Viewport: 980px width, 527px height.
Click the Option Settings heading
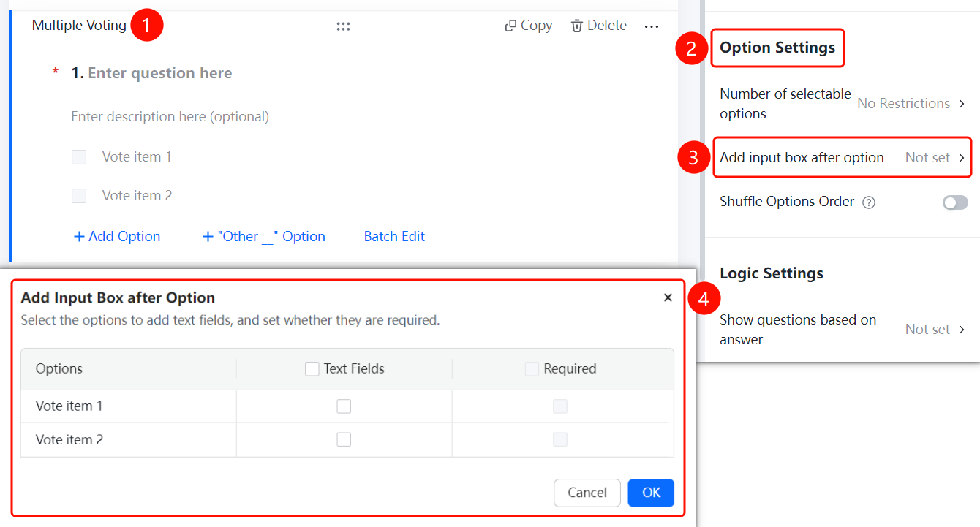[777, 48]
